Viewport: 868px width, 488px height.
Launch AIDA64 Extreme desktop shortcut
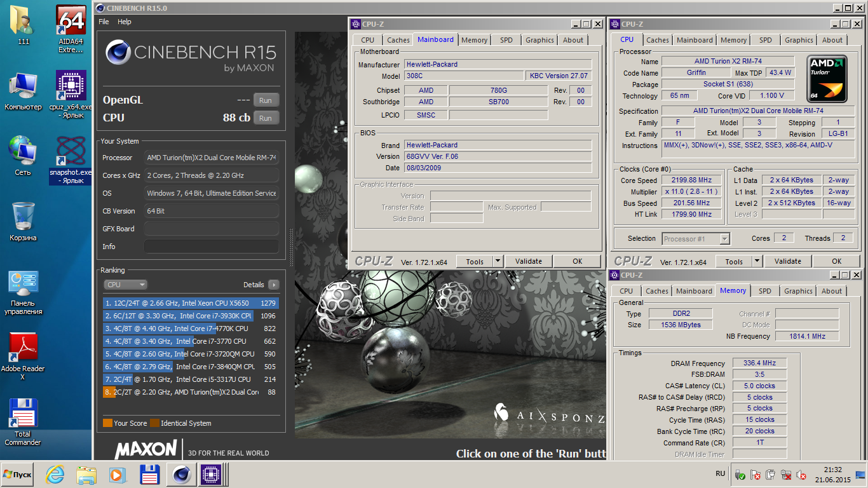click(71, 29)
